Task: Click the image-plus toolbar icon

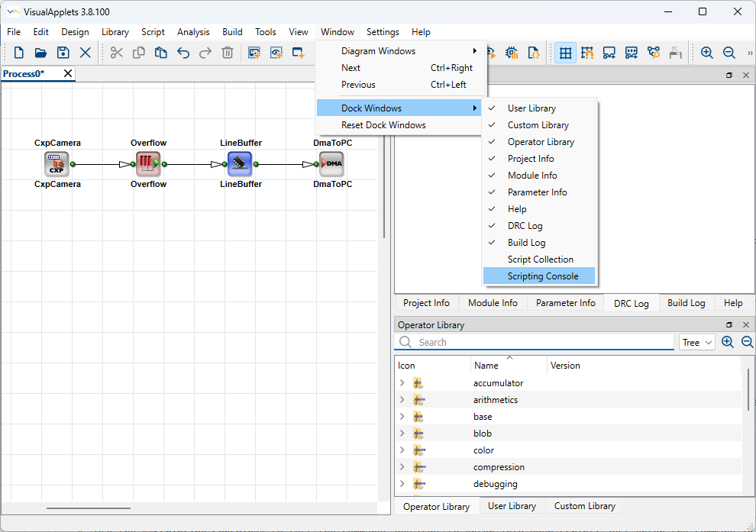Action: tap(254, 53)
